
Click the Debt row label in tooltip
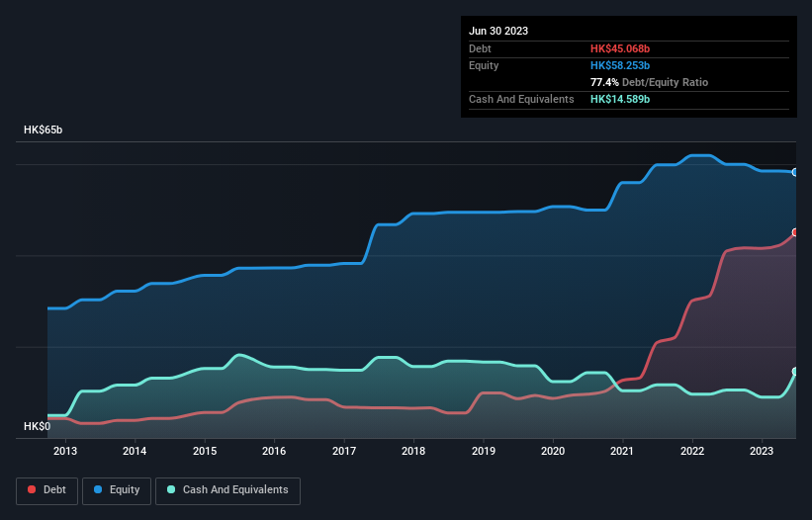480,48
